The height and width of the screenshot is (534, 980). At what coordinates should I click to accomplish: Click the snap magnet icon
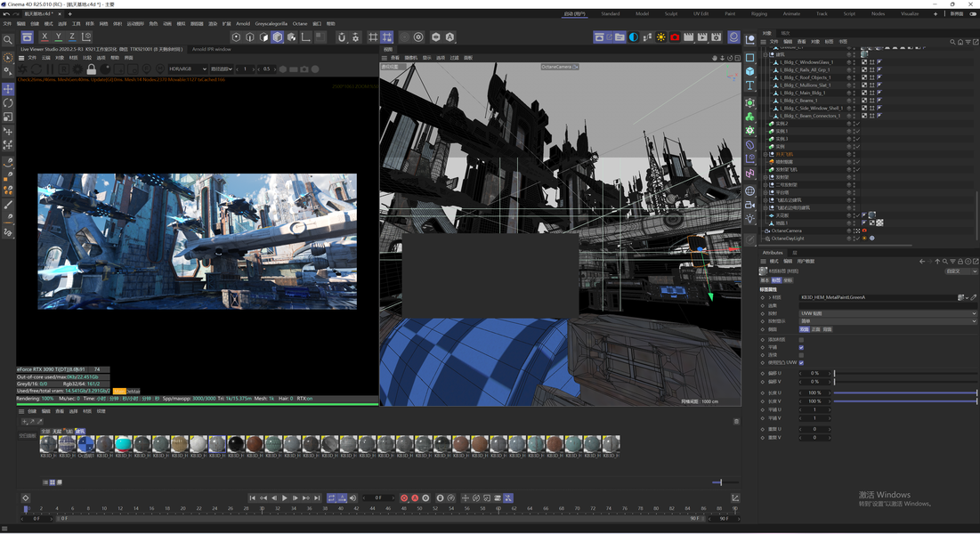[x=341, y=36]
